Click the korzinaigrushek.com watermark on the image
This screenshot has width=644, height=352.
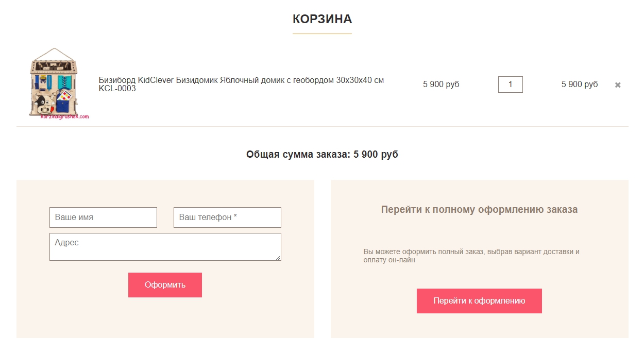[x=65, y=116]
